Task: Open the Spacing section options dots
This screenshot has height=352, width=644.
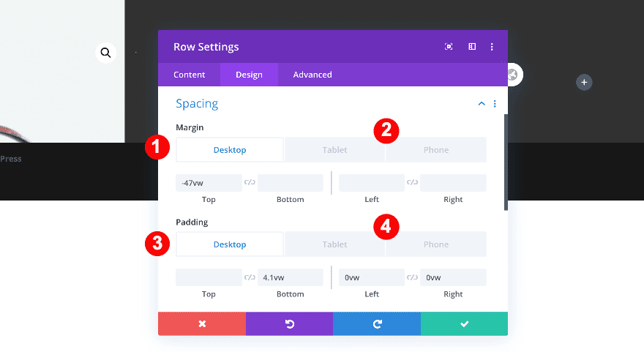Action: point(495,104)
